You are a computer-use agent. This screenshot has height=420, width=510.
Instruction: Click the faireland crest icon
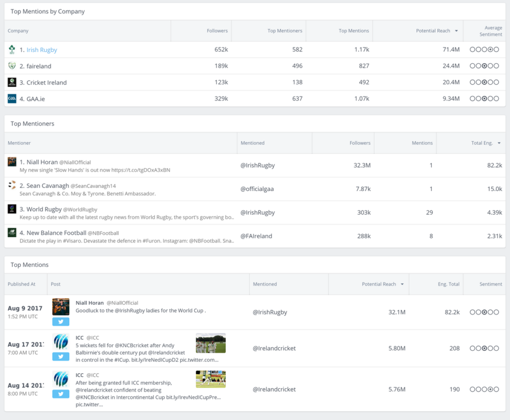(12, 66)
